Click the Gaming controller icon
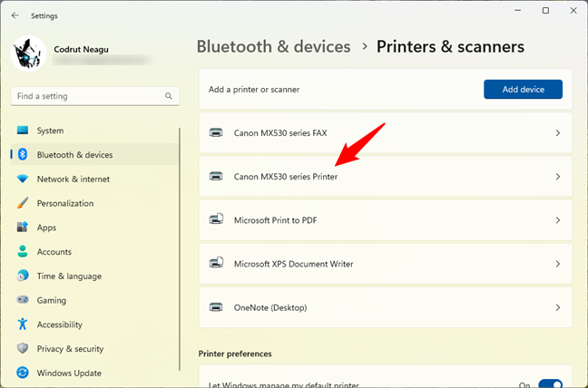588x388 pixels. point(23,300)
